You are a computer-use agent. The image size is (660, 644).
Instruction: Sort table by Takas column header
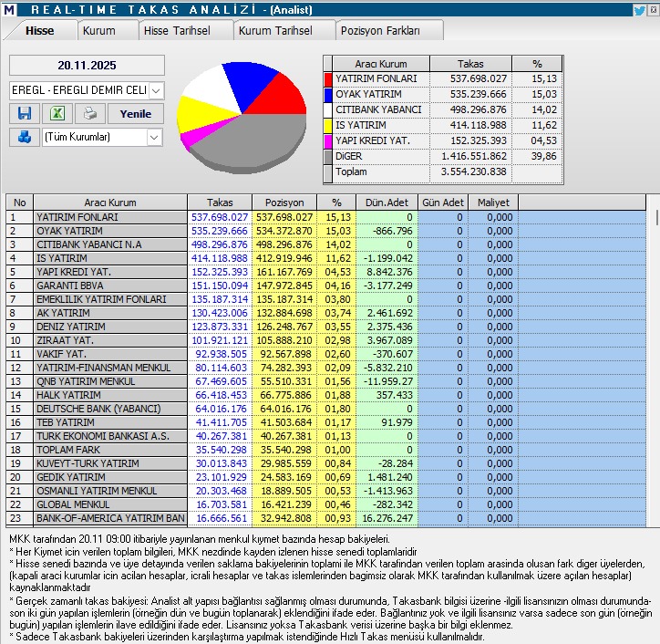click(x=219, y=202)
